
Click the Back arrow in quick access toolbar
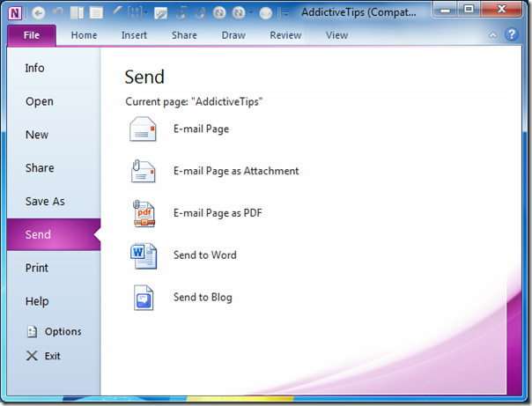tap(39, 13)
